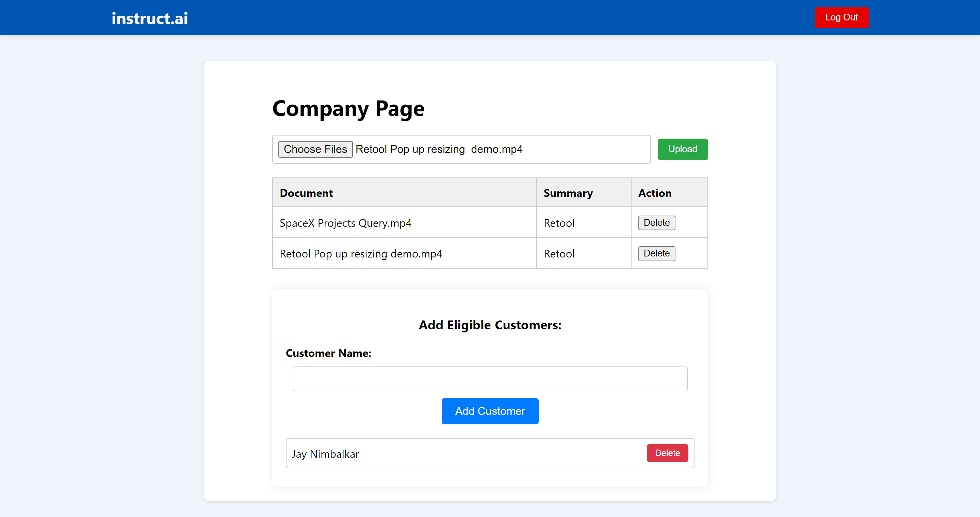This screenshot has height=517, width=980.
Task: Click the Action column header
Action: point(654,193)
